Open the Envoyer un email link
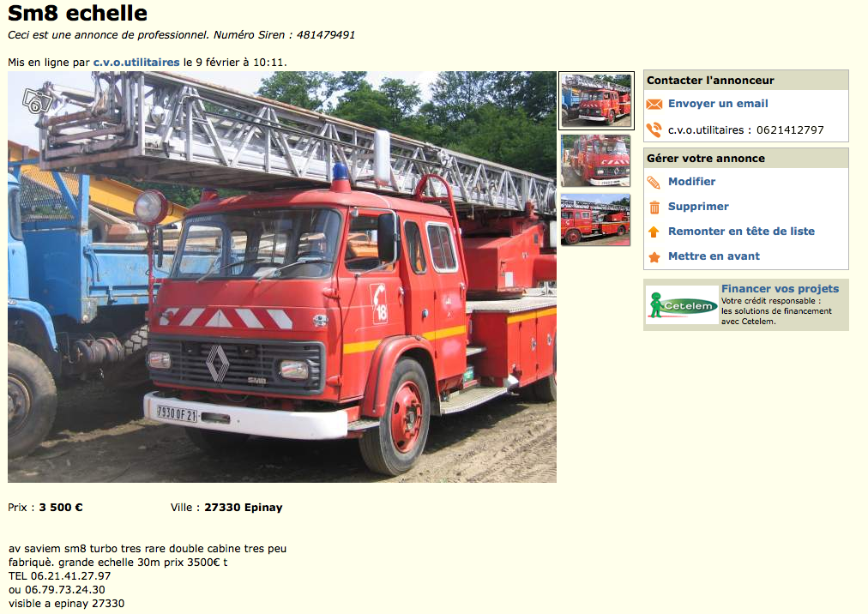 point(718,104)
